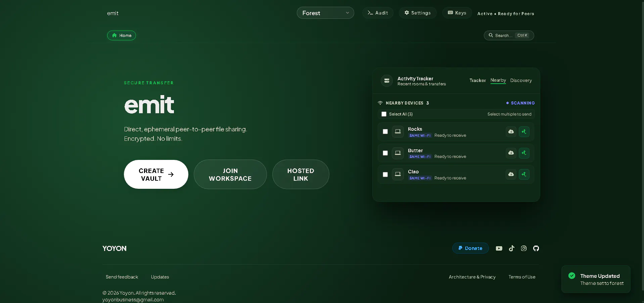
Task: Open Architecture & Privacy link
Action: pyautogui.click(x=472, y=277)
